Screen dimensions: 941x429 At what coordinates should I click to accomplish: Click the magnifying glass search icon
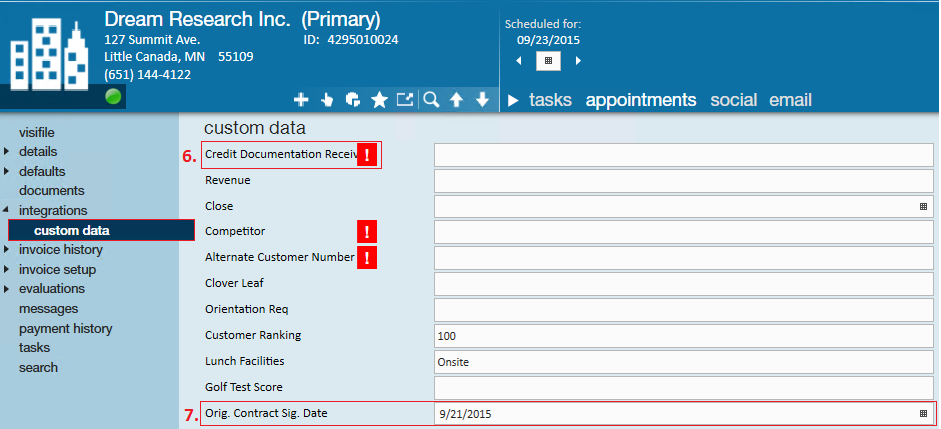(x=431, y=100)
